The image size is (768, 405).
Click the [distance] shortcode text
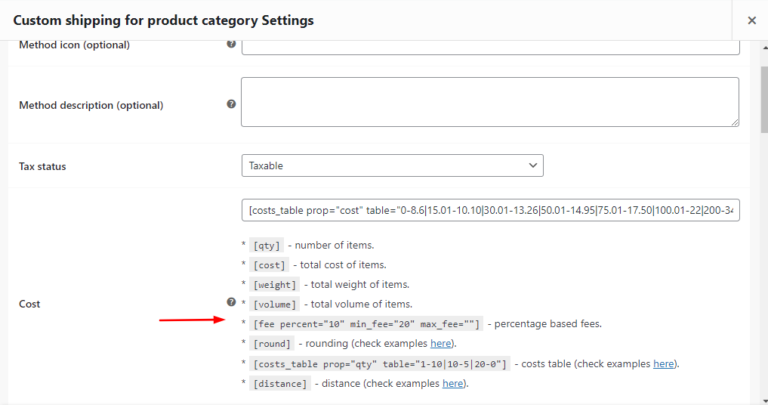(280, 383)
